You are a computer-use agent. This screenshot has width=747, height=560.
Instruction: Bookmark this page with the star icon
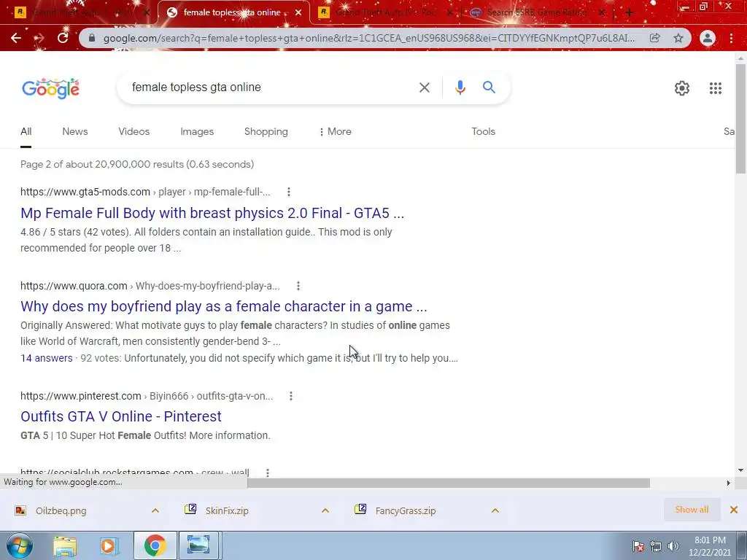(x=678, y=38)
